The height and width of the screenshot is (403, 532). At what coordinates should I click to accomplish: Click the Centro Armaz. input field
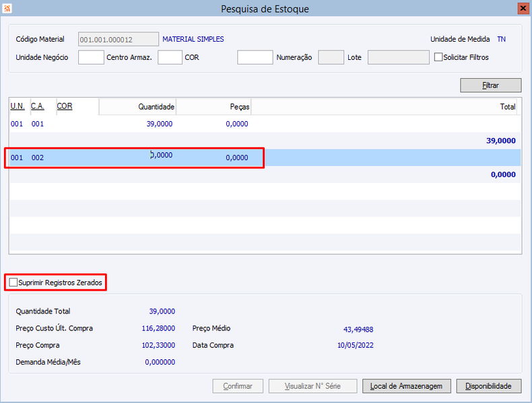(170, 57)
